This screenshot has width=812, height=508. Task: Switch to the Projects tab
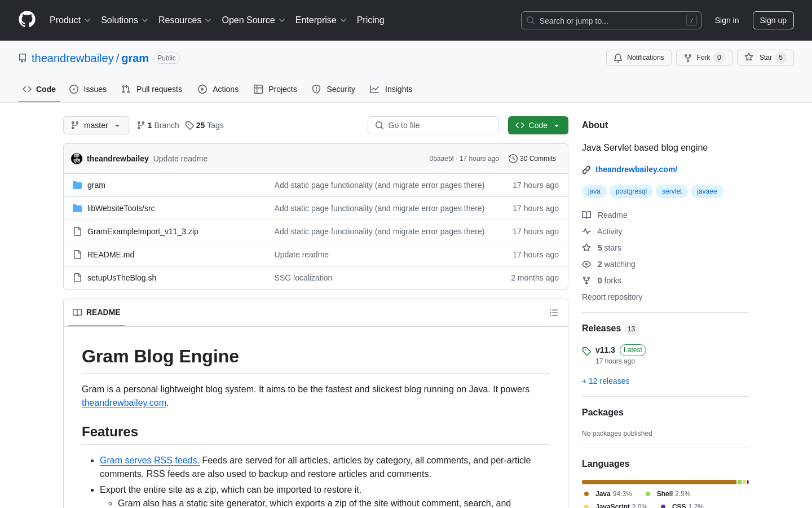275,89
